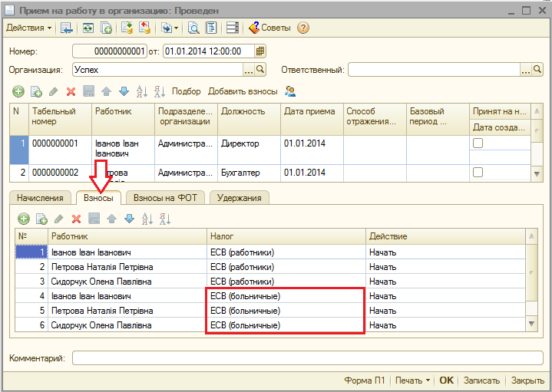Open calendar picker for document date
Screen dimensions: 552x392
pos(259,51)
